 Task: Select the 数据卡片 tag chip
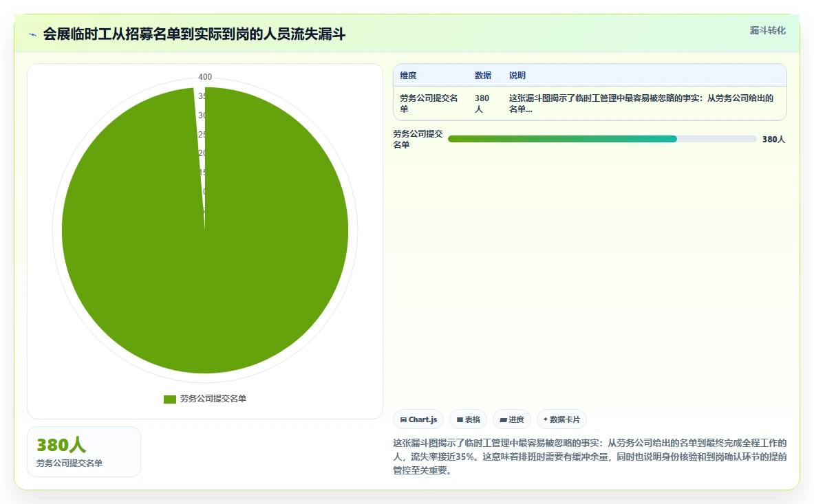561,419
